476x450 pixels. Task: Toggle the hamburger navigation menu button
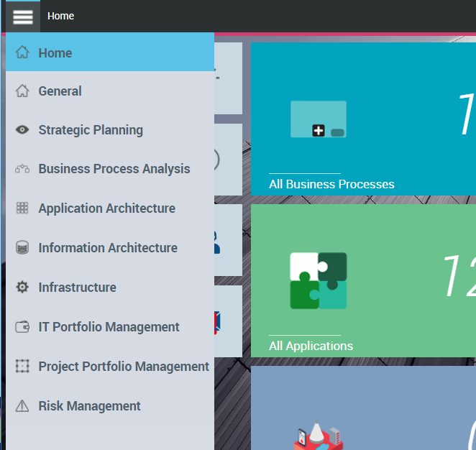coord(22,17)
